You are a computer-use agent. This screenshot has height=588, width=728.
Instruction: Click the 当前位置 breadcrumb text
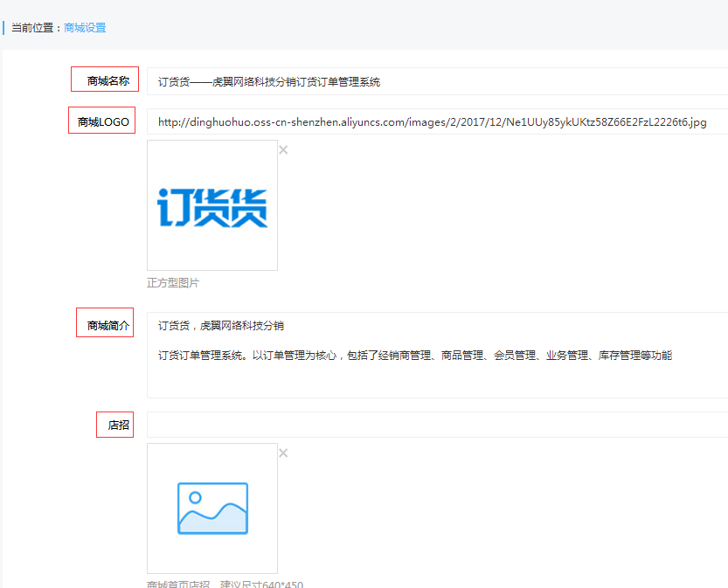tap(32, 28)
